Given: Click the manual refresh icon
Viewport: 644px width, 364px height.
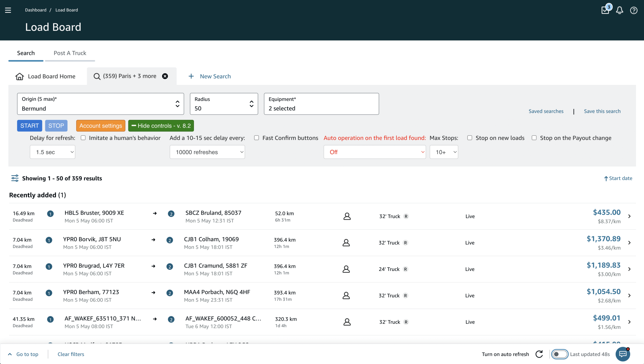Looking at the screenshot, I should point(539,354).
